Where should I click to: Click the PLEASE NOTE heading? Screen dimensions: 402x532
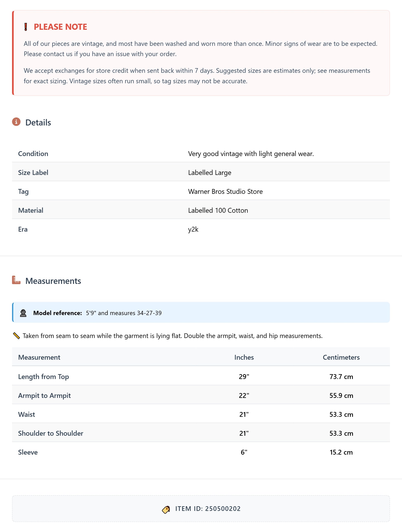(60, 27)
